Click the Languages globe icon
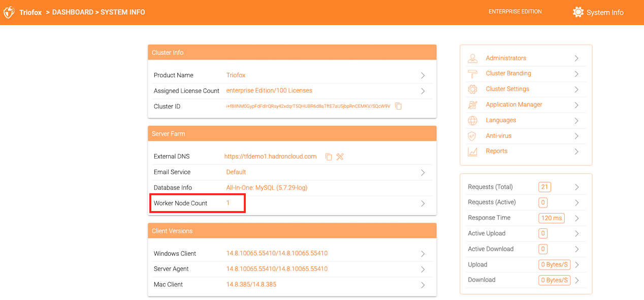Image resolution: width=644 pixels, height=300 pixels. pyautogui.click(x=473, y=121)
